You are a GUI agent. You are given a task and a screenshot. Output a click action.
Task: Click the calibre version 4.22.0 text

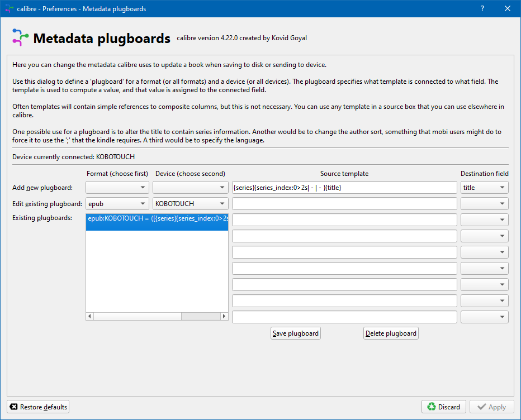(241, 38)
